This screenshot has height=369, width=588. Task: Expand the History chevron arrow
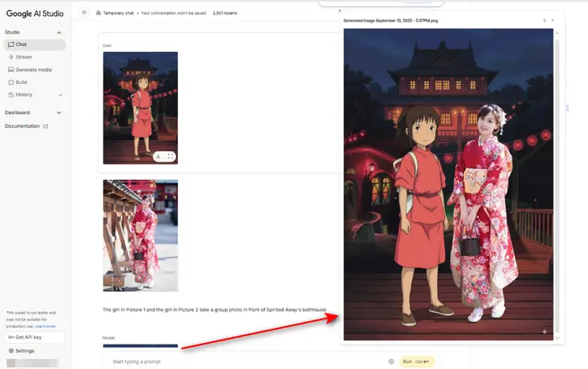pos(60,95)
